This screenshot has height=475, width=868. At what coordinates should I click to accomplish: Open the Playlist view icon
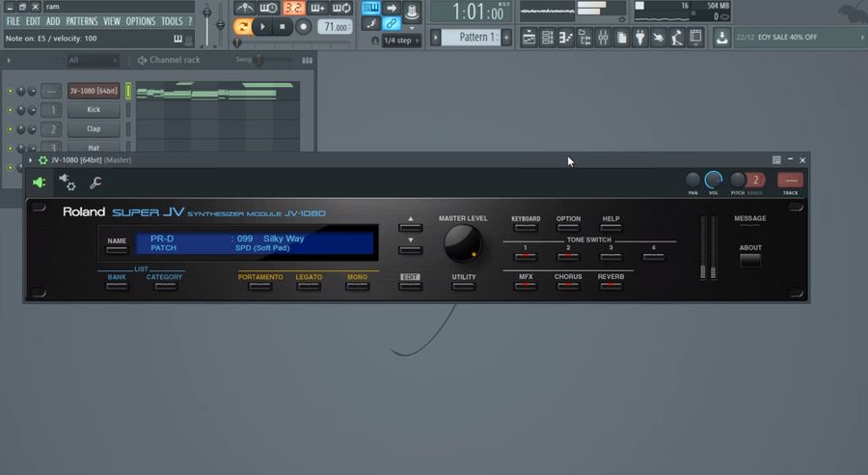(x=529, y=37)
